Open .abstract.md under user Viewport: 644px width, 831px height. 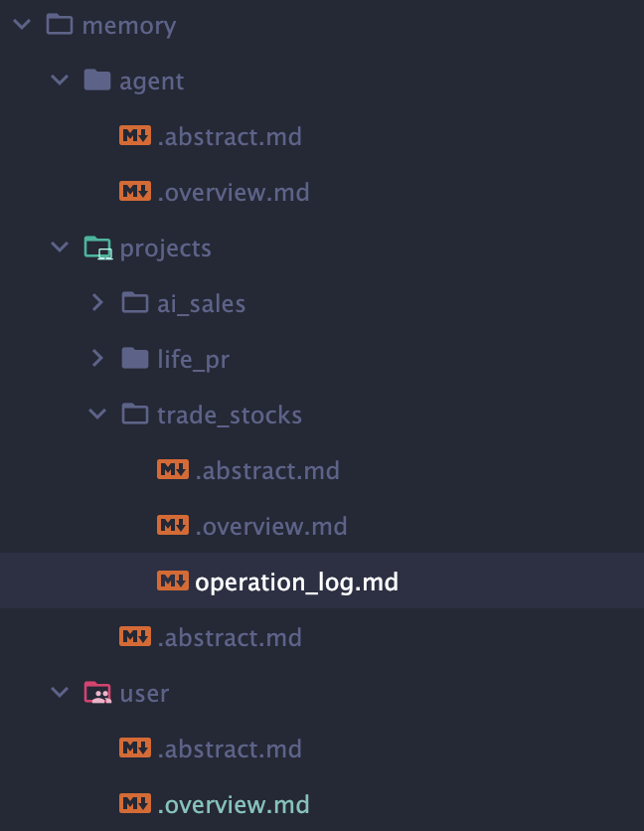click(x=230, y=748)
